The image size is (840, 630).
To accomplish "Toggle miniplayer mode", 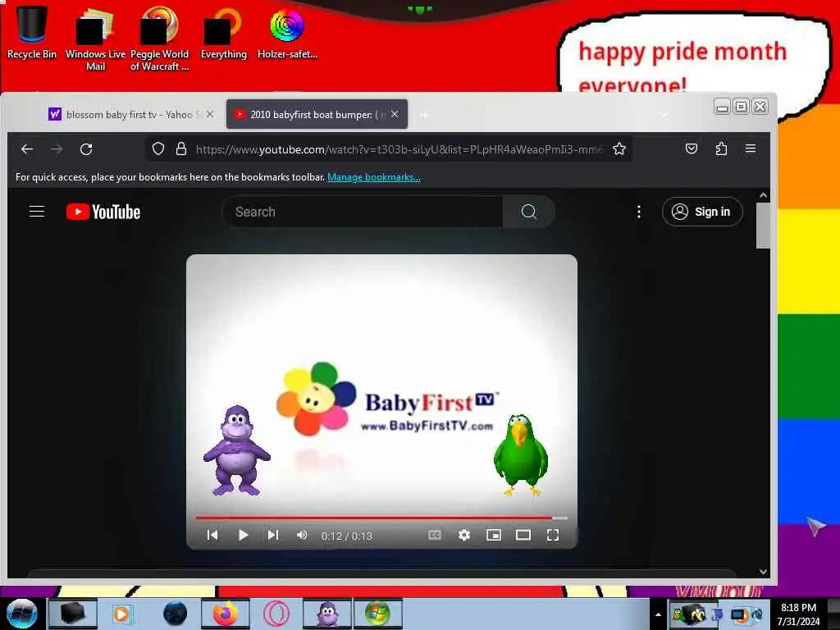I will click(493, 535).
